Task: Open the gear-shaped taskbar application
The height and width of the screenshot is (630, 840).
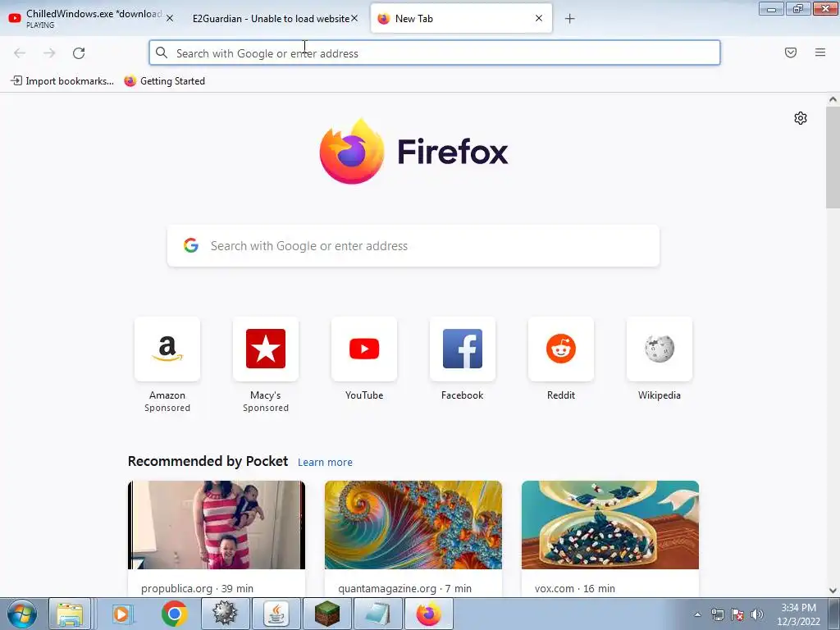Action: coord(225,614)
